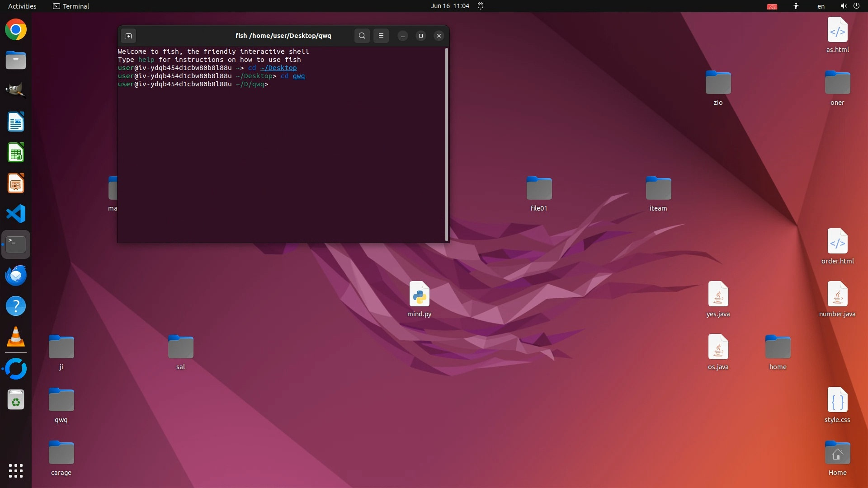Launch VLC media player
This screenshot has width=868, height=488.
pos(16,337)
